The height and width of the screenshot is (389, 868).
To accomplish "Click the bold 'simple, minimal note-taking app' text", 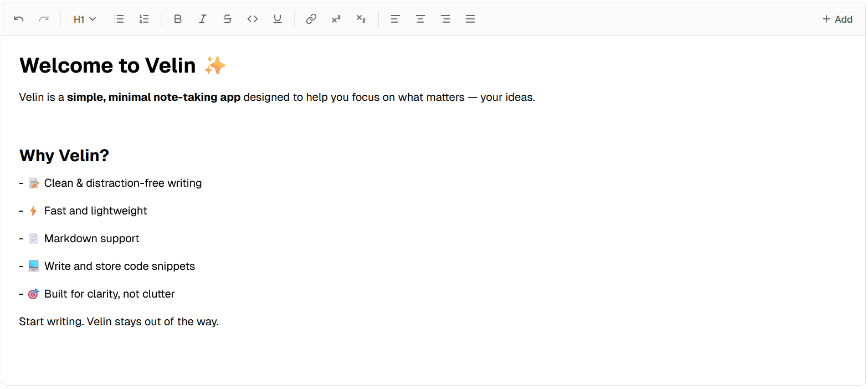I will point(154,98).
